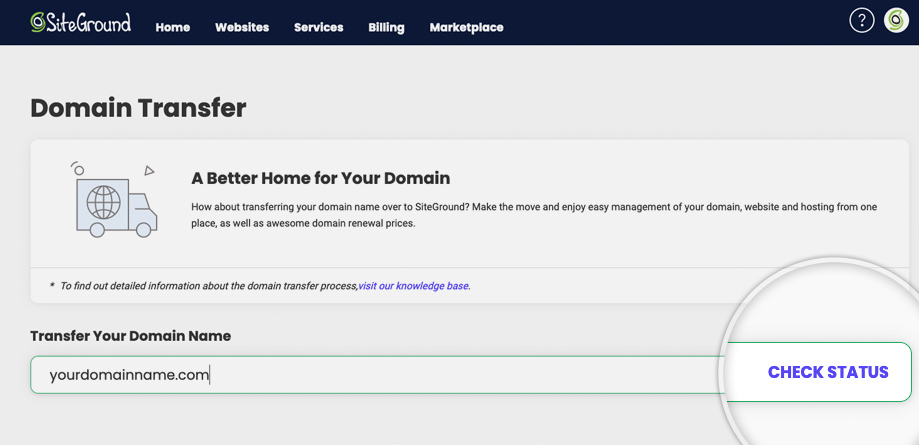Click the SiteGround logo
This screenshot has width=919, height=445.
pos(81,22)
